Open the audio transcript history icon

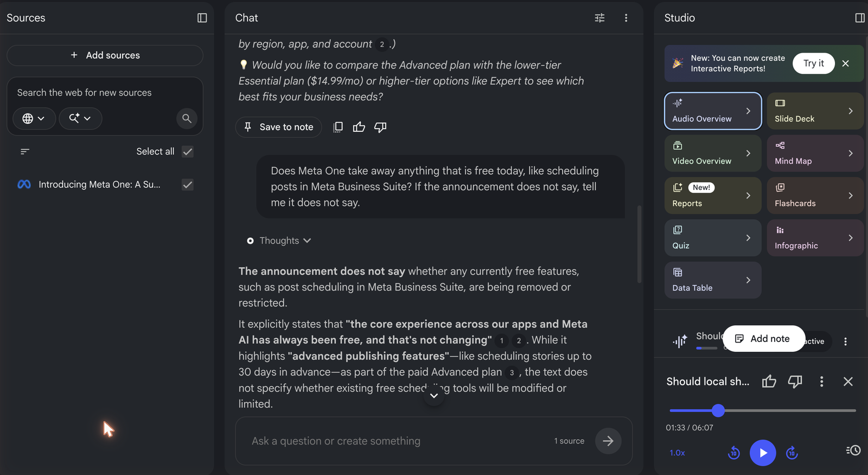click(x=853, y=450)
